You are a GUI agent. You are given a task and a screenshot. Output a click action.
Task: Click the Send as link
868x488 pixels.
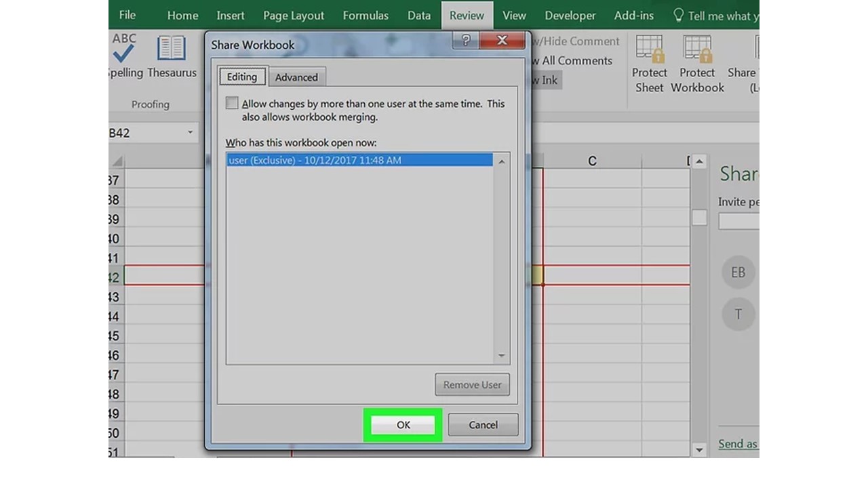[738, 444]
